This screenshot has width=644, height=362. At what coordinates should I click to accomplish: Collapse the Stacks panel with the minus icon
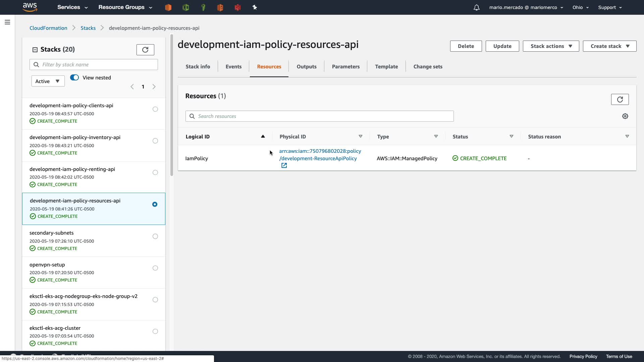(x=35, y=50)
